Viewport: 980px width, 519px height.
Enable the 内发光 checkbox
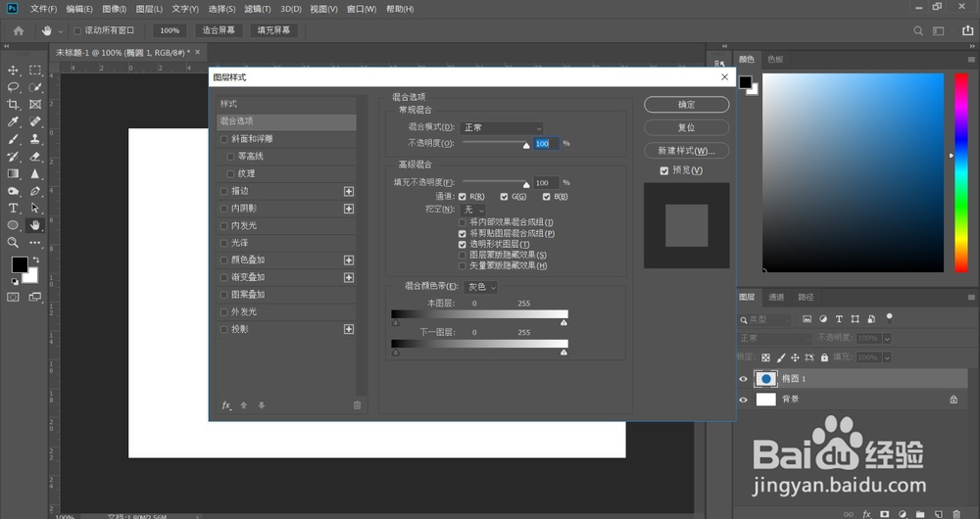pos(223,225)
